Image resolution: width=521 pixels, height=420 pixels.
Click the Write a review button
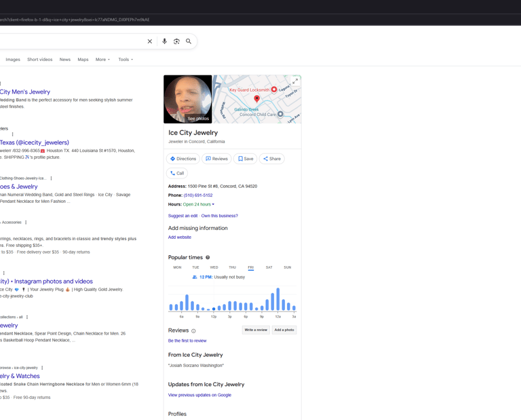pyautogui.click(x=256, y=330)
